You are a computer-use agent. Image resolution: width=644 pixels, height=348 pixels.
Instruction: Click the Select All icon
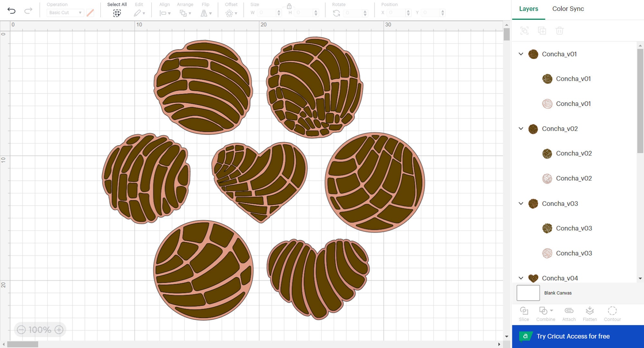point(117,13)
